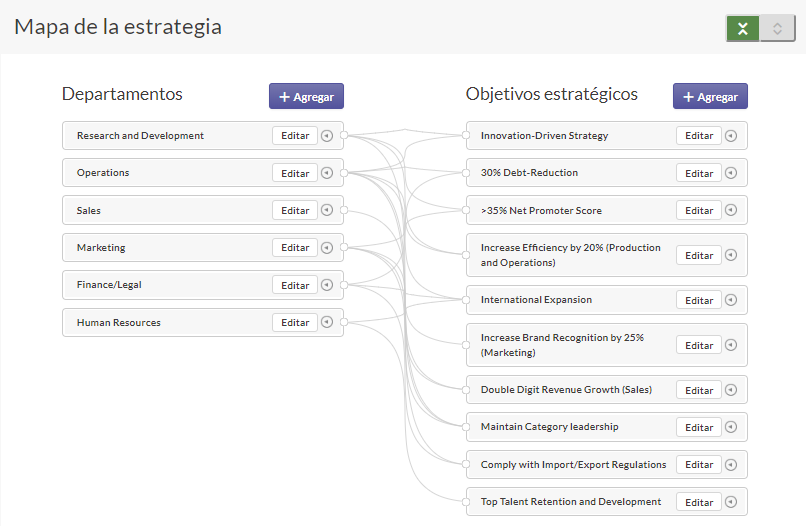Select the Comply with Import/Export Regulations item
The image size is (806, 526).
tap(573, 465)
